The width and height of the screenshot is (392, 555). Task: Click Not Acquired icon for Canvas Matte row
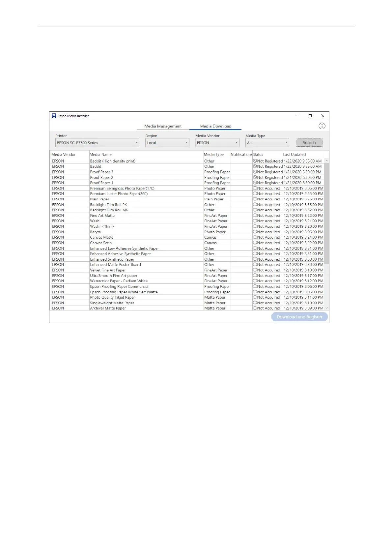click(255, 237)
